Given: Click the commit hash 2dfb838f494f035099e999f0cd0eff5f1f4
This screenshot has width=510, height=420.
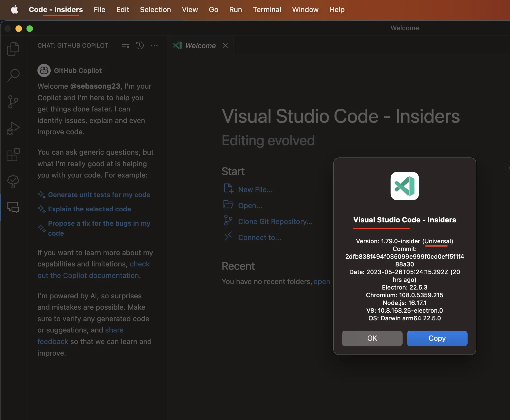Looking at the screenshot, I should point(405,257).
